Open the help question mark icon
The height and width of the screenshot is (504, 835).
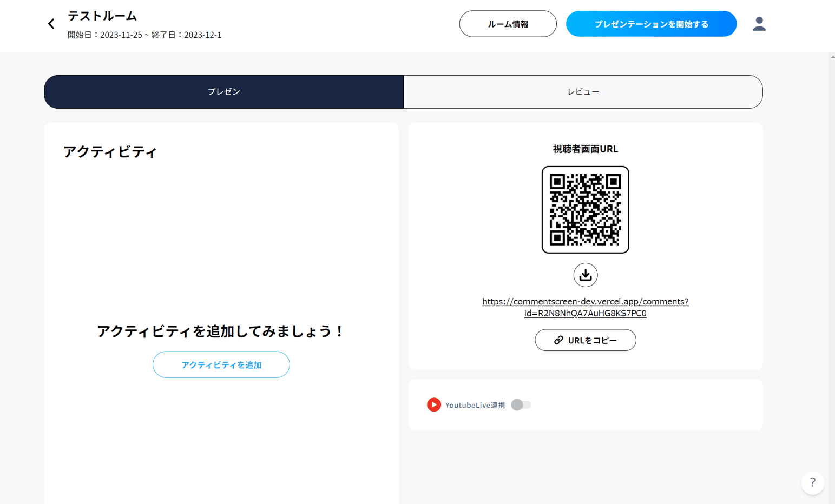coord(812,483)
